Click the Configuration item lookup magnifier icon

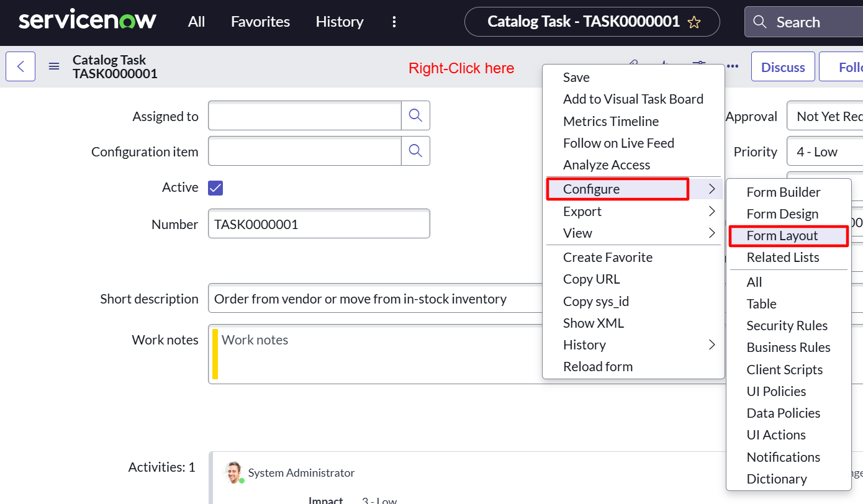point(415,151)
